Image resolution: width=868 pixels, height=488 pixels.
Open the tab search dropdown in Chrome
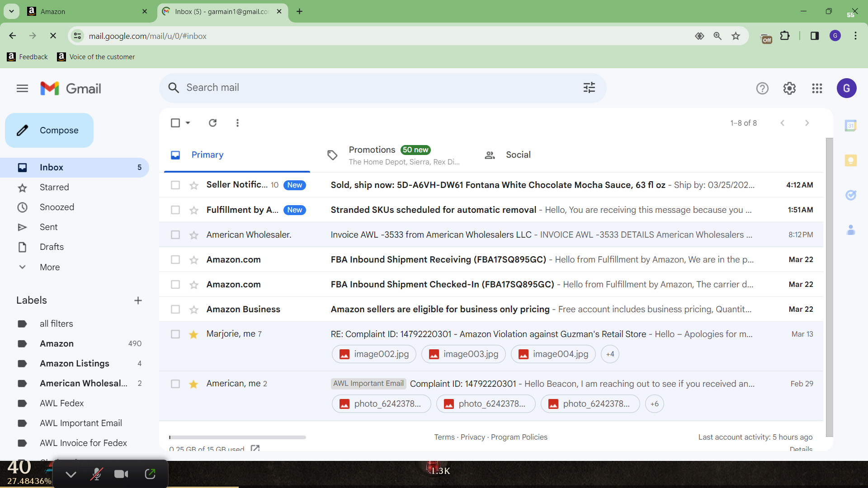[11, 11]
